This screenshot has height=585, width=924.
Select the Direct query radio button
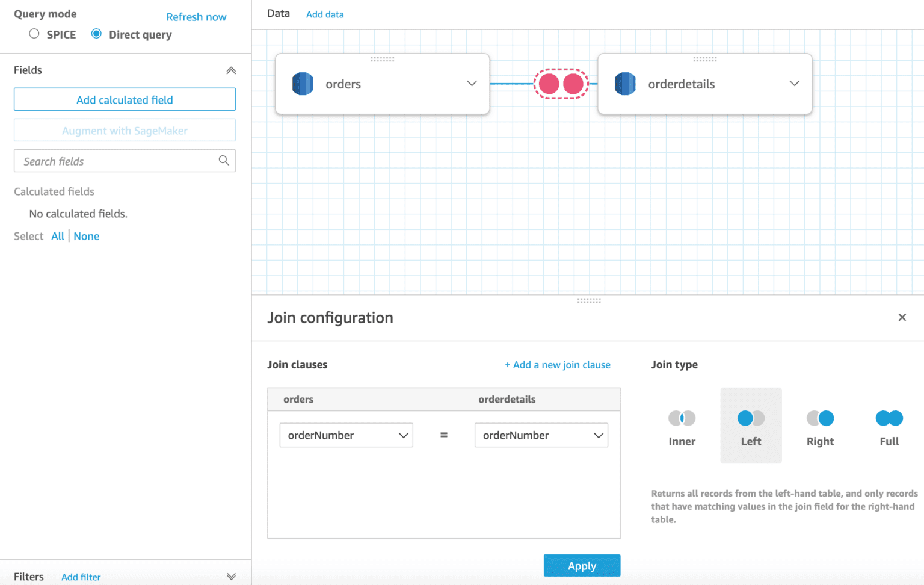pyautogui.click(x=96, y=34)
